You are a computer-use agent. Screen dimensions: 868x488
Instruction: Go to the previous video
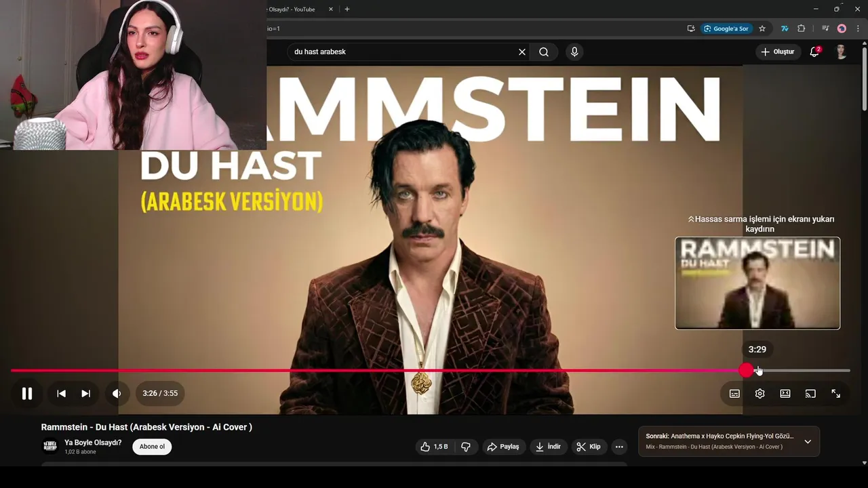pos(61,393)
